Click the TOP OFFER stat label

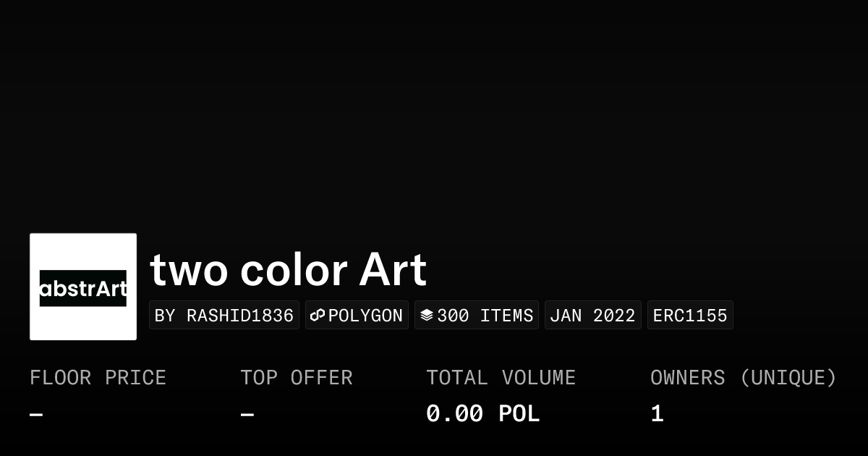click(297, 378)
